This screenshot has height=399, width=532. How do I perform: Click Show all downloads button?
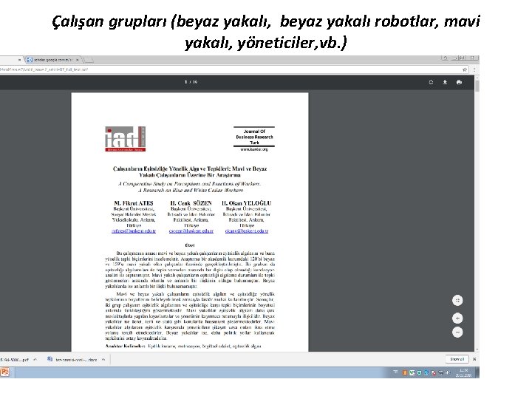pos(457,359)
